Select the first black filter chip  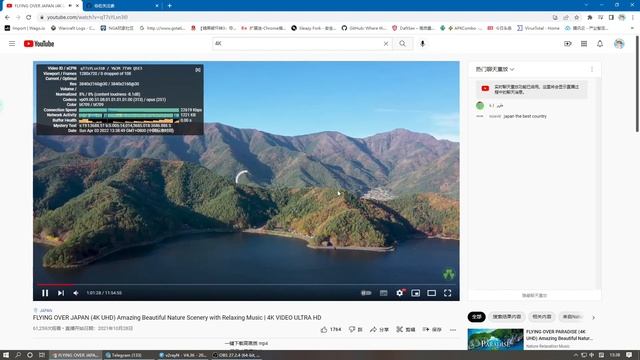476,317
